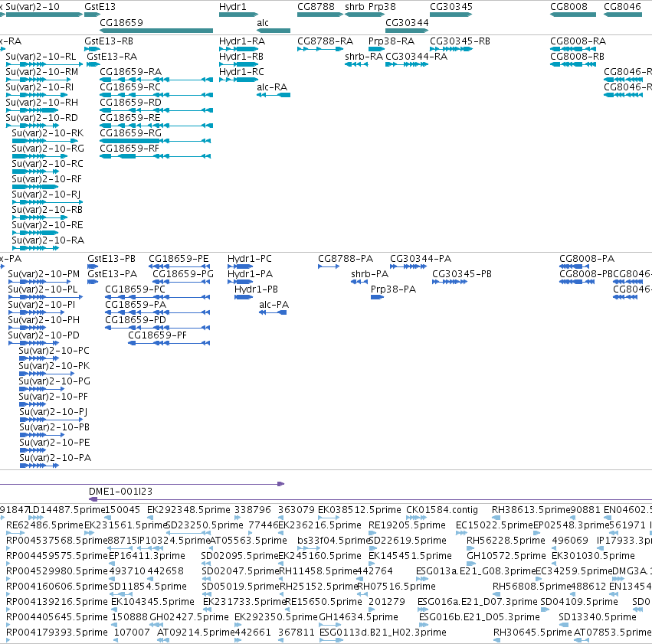Select protein CG30344-PA

point(408,266)
